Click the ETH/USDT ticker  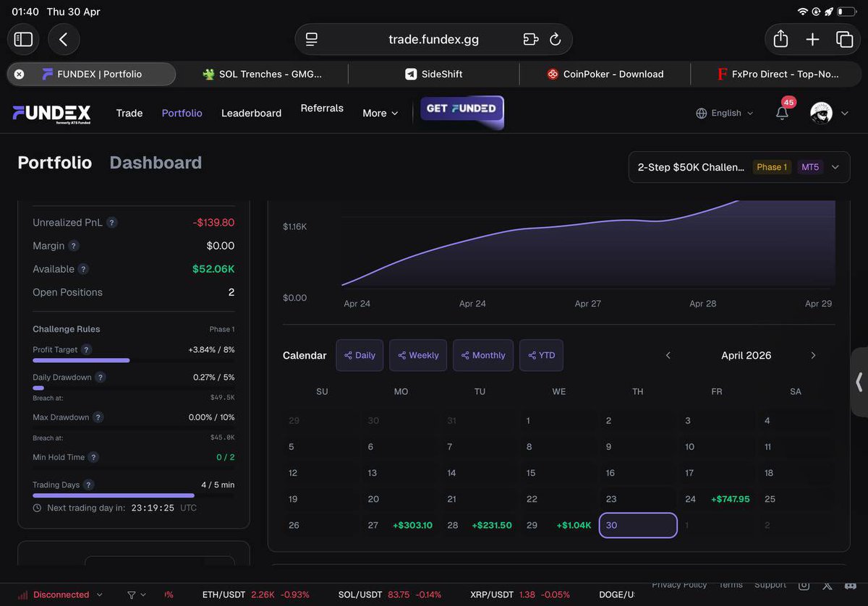coord(255,594)
